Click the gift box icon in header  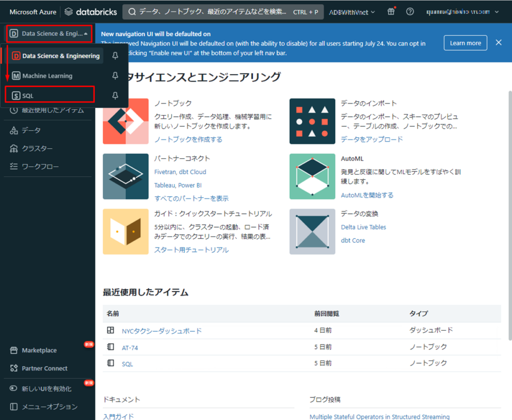click(x=391, y=11)
